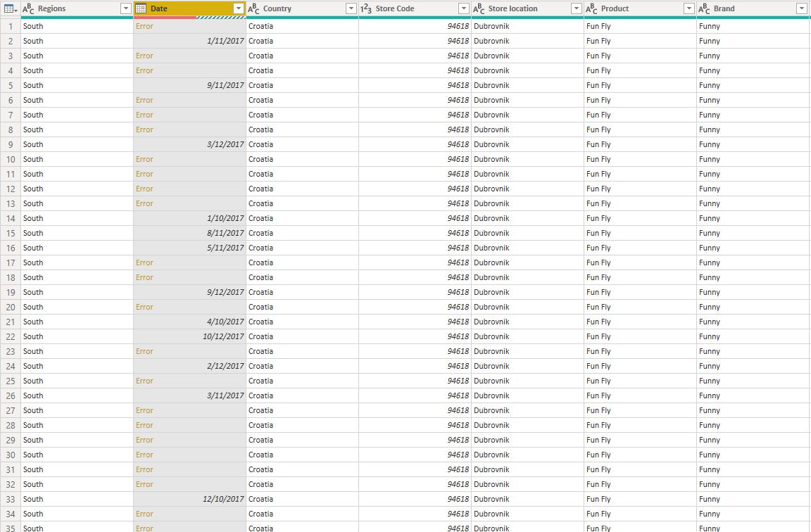Select the Country column header
The height and width of the screenshot is (532, 811).
click(303, 8)
